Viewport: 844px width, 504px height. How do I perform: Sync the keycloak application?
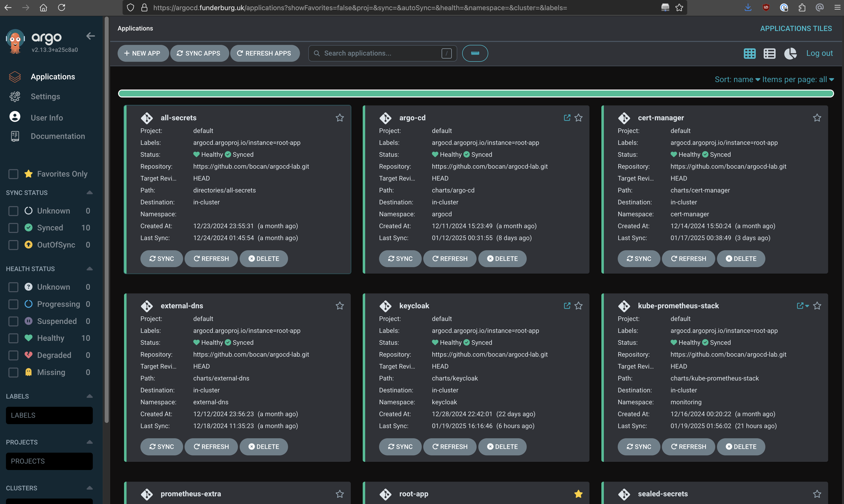[400, 447]
